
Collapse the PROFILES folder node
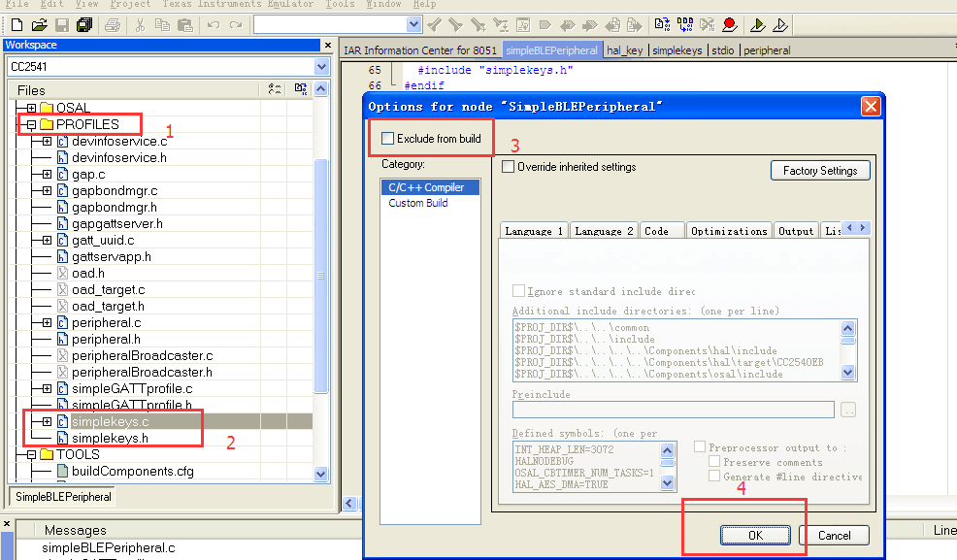pyautogui.click(x=31, y=124)
